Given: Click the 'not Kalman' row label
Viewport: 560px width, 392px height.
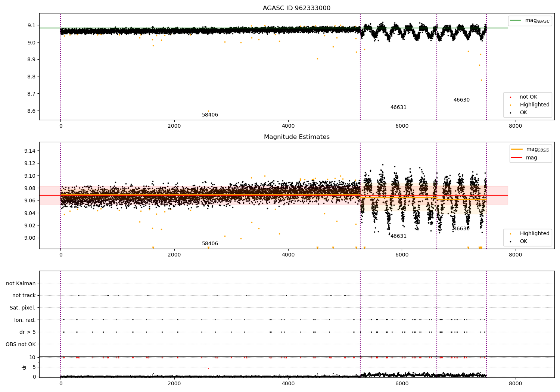Looking at the screenshot, I should (21, 283).
